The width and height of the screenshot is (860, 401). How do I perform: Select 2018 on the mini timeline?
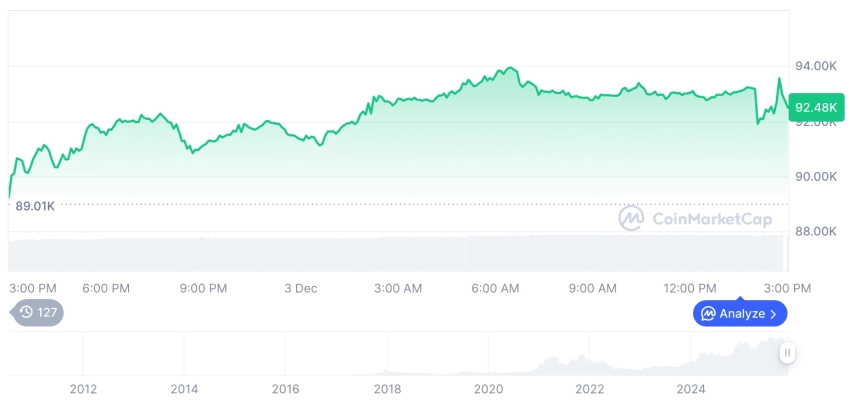coord(387,389)
